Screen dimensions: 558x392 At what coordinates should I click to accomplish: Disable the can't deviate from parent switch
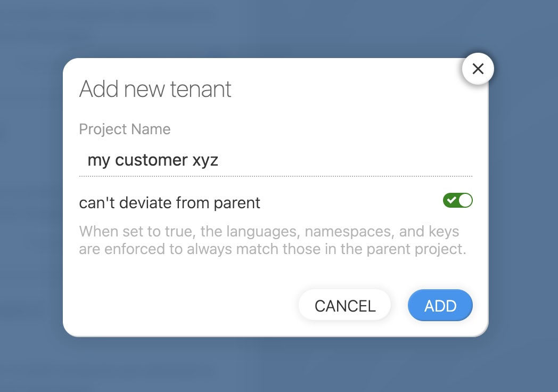457,200
